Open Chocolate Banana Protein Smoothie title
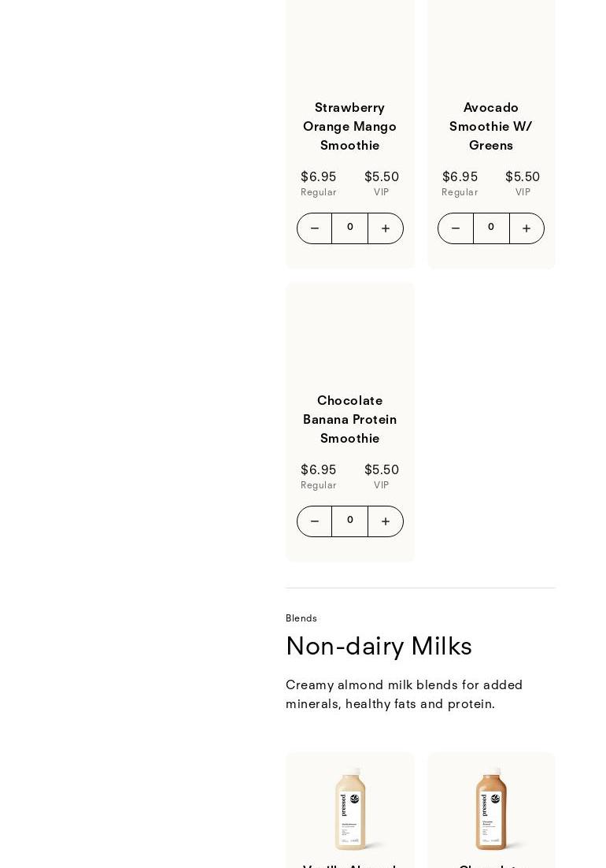Viewport: 606px width, 868px height. tap(349, 419)
